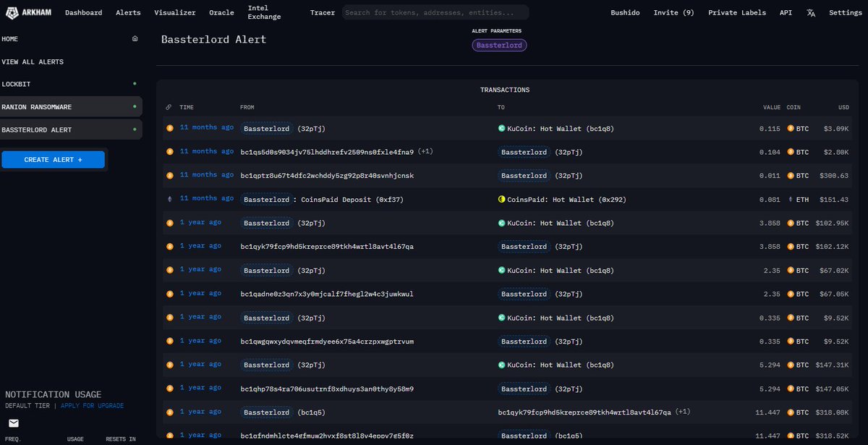Click the BTC coin icon next to $318.08K
The image size is (868, 445).
coord(791,412)
